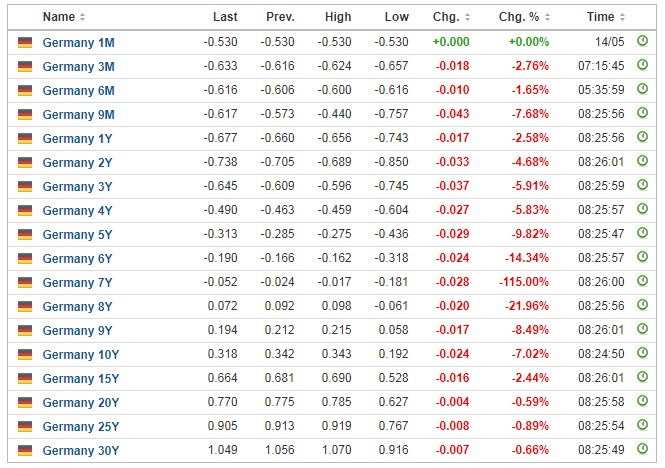Screen dimensions: 665x468
Task: Select the 08:24:50 time cell
Action: point(601,354)
